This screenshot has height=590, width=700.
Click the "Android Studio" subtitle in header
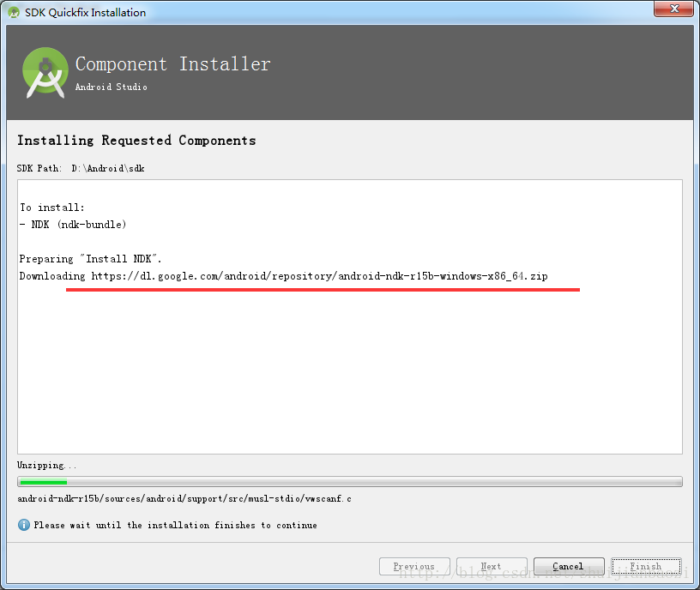pyautogui.click(x=112, y=87)
